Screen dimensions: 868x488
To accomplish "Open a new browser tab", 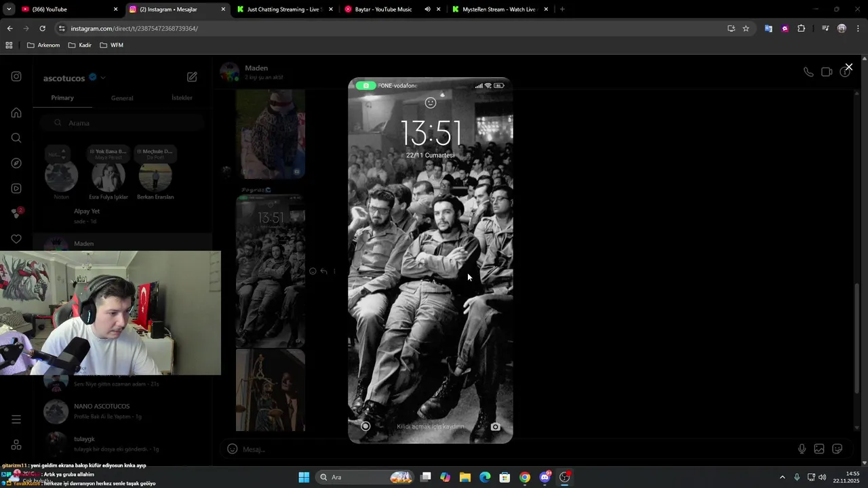I will pos(562,9).
